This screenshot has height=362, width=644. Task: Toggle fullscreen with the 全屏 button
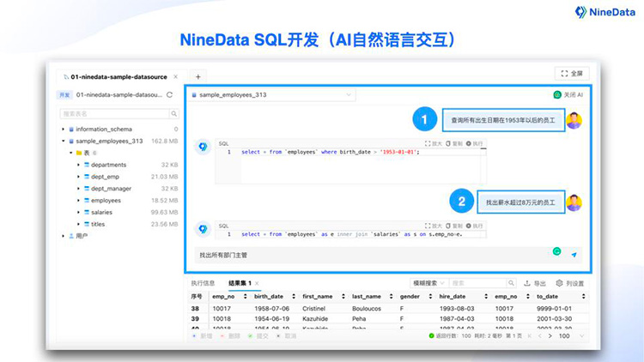click(572, 74)
